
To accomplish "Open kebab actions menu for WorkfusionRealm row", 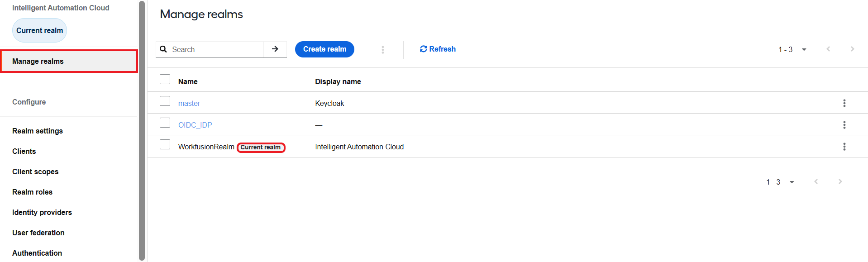I will pos(844,147).
